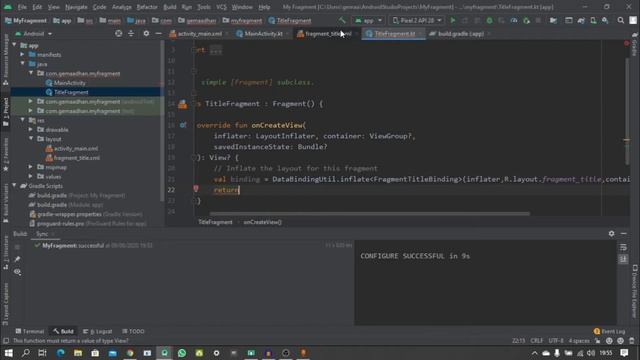
Task: Open the Pixel 2 API 28 device dropdown
Action: click(x=417, y=20)
